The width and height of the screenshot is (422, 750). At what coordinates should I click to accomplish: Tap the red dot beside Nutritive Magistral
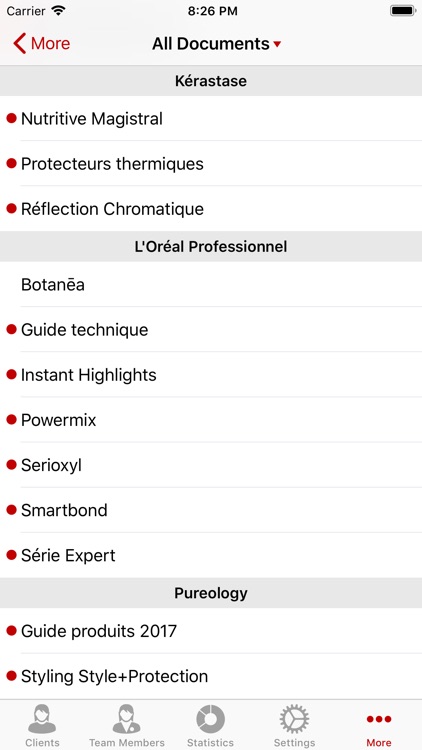(11, 118)
